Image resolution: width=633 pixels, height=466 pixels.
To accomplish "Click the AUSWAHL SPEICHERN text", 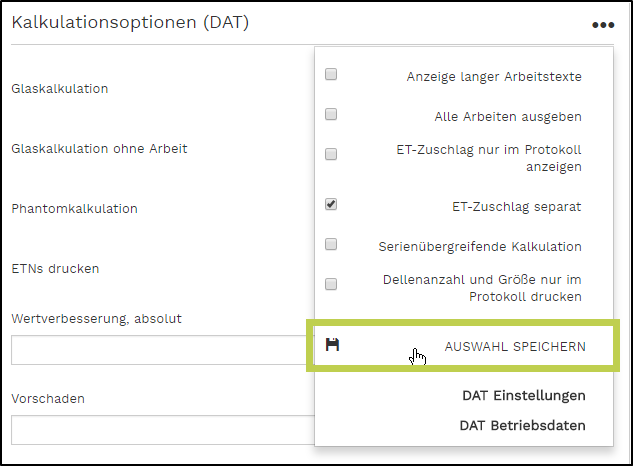I will pyautogui.click(x=515, y=346).
